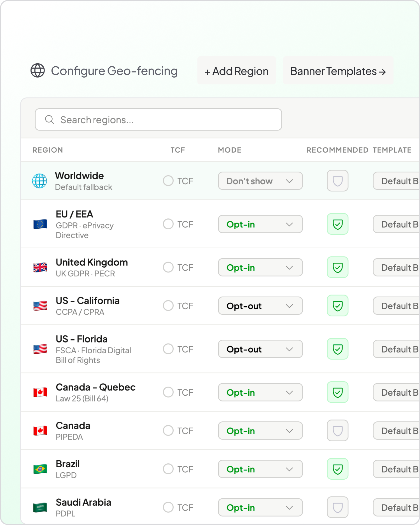Click the Default template selector for US – California

pos(396,306)
